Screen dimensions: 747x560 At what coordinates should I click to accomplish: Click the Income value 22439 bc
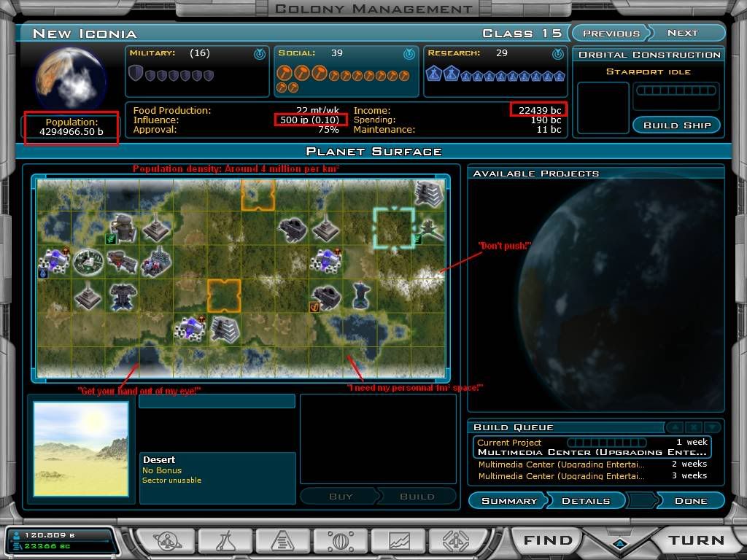[540, 111]
